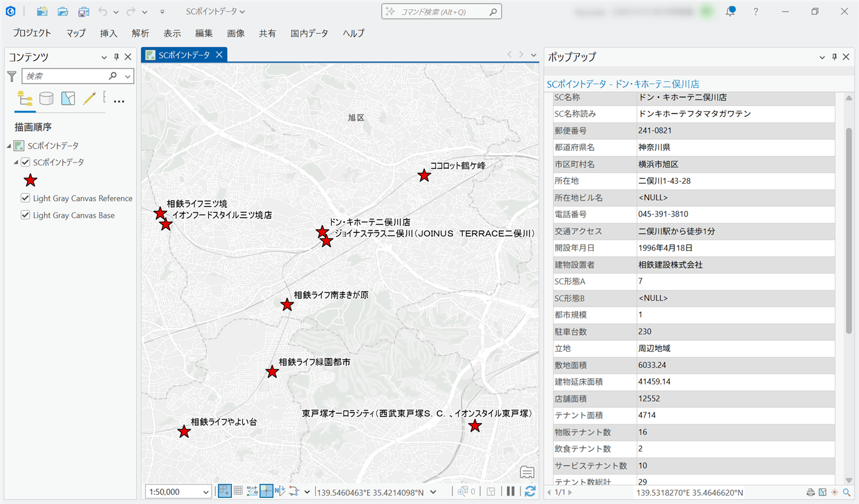This screenshot has height=504, width=859.
Task: Click the Save Project icon in the quick access toolbar
Action: [x=83, y=12]
